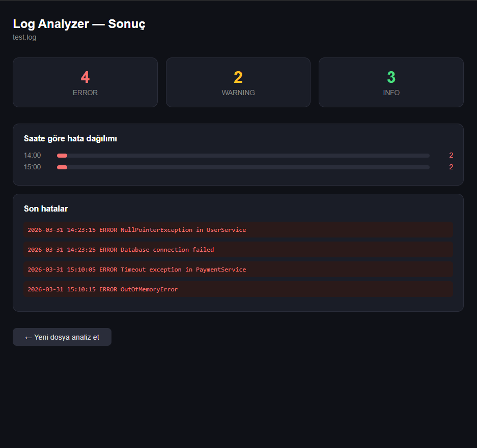Click the 14:00 hour label
Viewport: 477px width, 448px height.
[x=32, y=155]
